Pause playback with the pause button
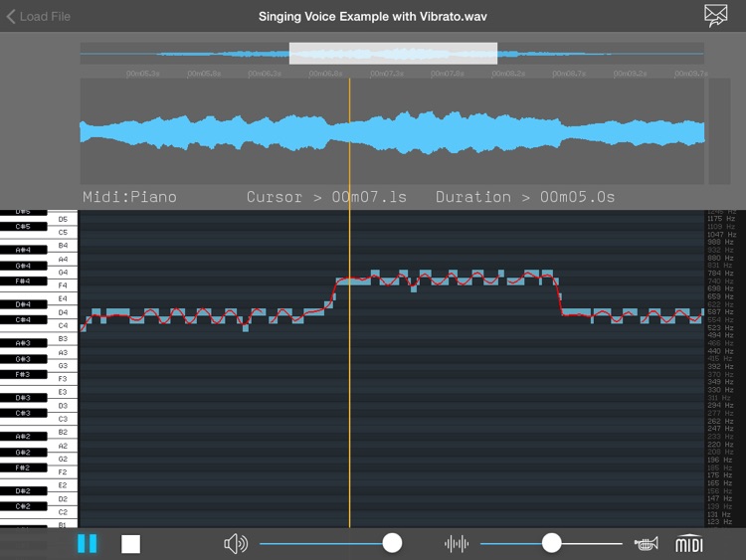Viewport: 746px width, 560px height. [x=88, y=543]
